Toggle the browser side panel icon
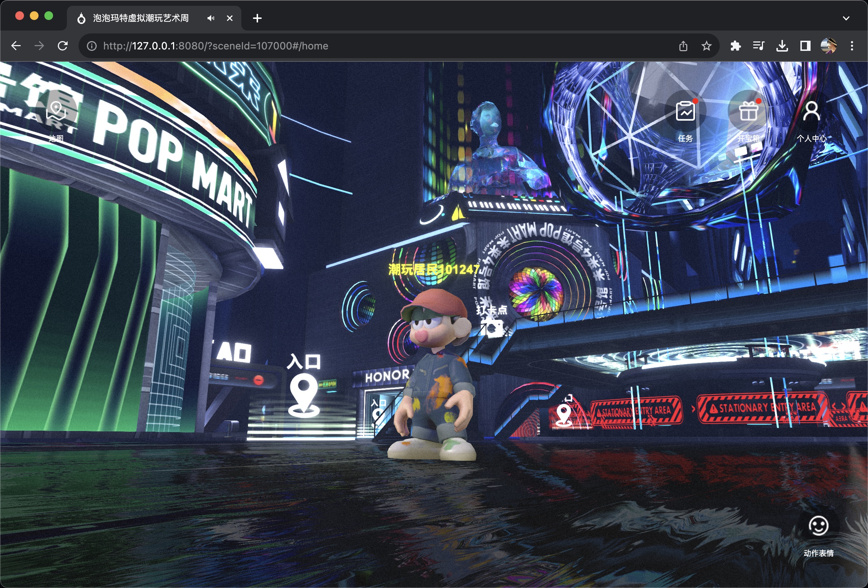868x588 pixels. pos(805,46)
